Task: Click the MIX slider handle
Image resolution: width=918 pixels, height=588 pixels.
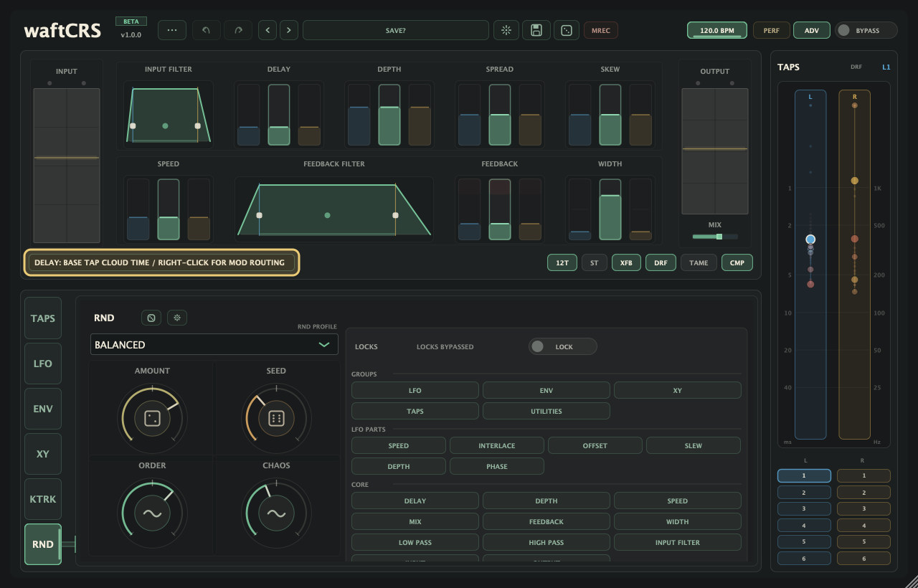Action: click(719, 237)
